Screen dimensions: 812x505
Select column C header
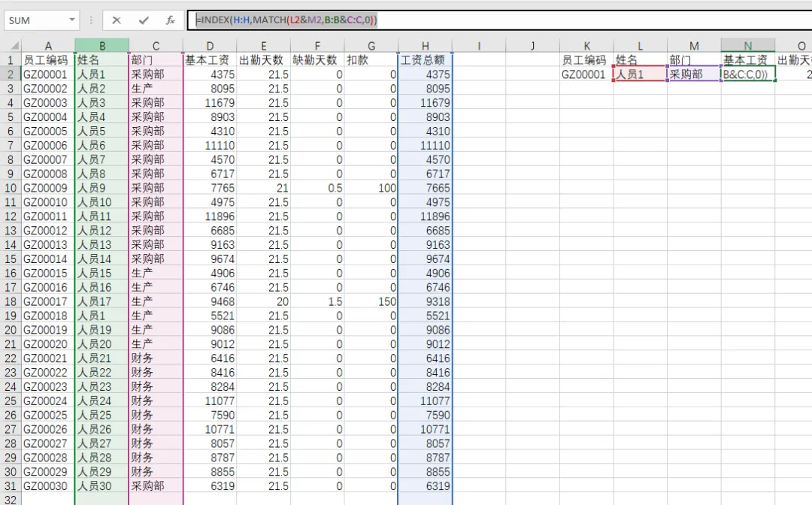(156, 46)
